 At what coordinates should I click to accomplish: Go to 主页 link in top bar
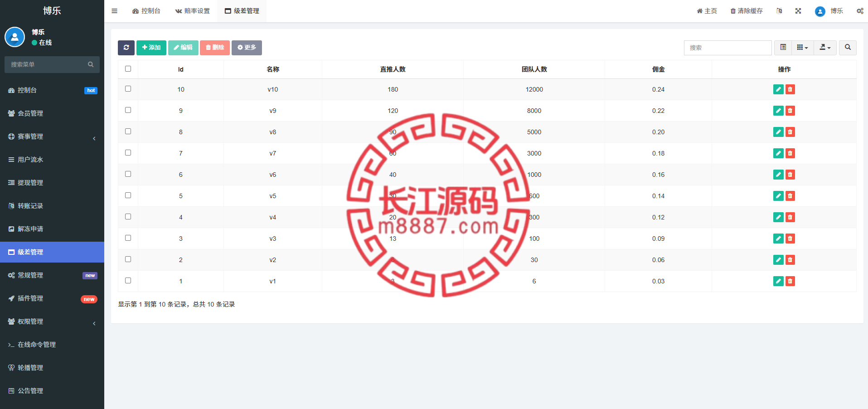click(707, 11)
